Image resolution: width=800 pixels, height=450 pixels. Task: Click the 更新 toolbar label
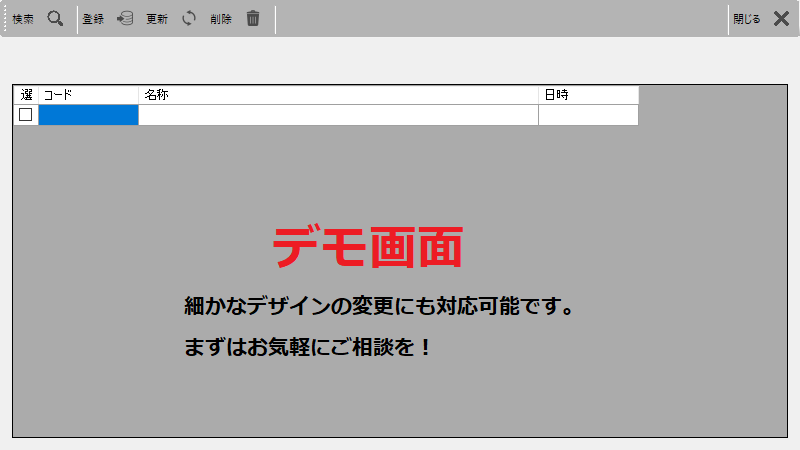[x=157, y=19]
